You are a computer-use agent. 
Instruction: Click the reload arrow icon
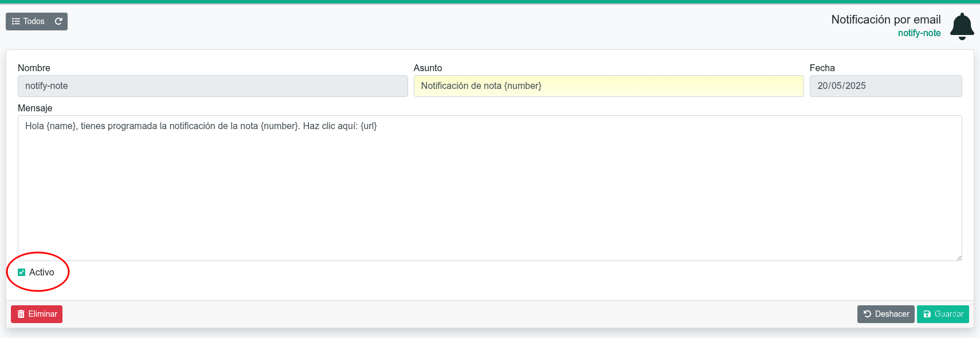click(x=58, y=21)
